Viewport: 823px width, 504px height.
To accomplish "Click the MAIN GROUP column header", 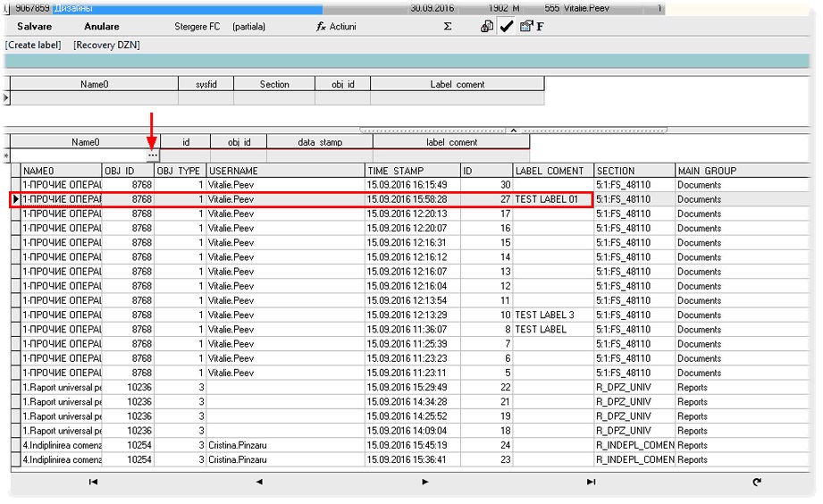I will click(743, 171).
